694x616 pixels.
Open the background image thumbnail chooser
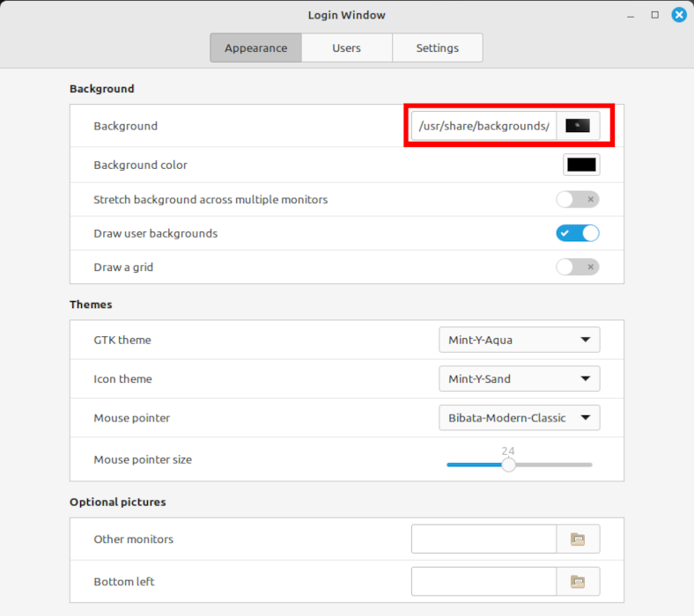point(578,126)
